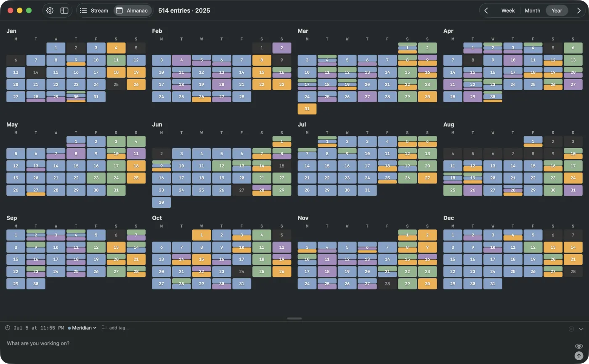Select May 8 day cell
This screenshot has height=364, width=589.
[x=76, y=154]
